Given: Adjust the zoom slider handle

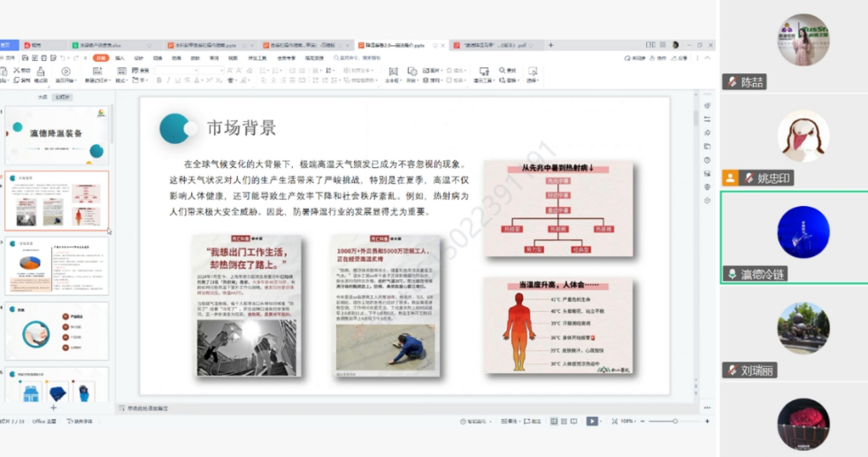Looking at the screenshot, I should [675, 421].
